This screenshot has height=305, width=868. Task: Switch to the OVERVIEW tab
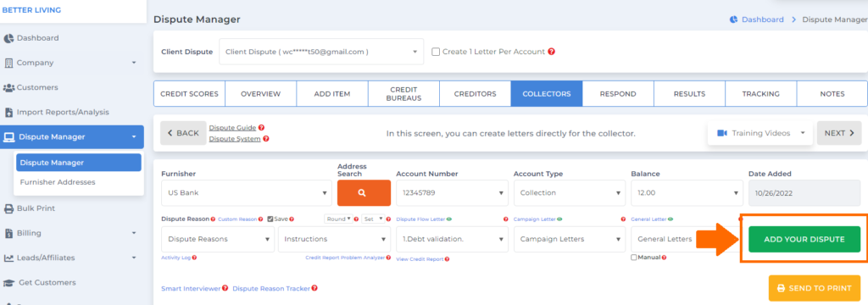[x=261, y=94]
